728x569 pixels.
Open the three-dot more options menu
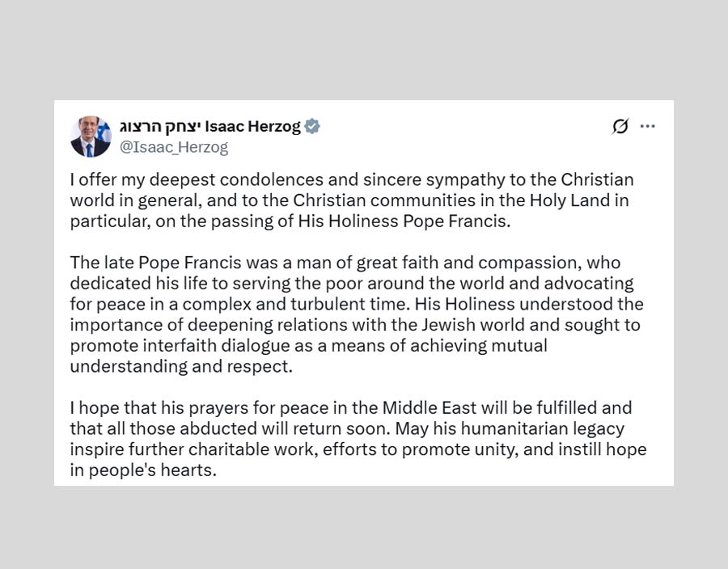tap(648, 127)
